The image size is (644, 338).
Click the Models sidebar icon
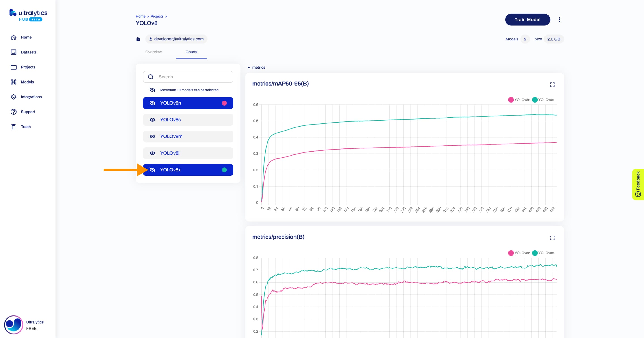point(13,82)
